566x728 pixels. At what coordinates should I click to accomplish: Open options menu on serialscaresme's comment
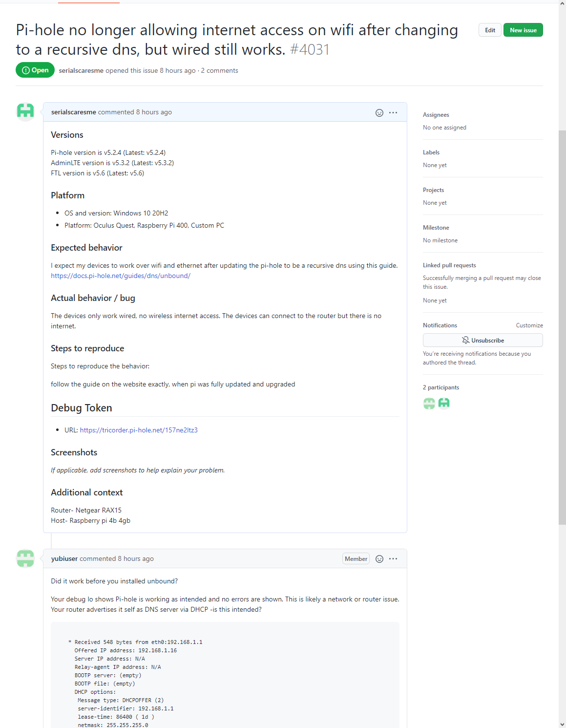click(x=393, y=113)
